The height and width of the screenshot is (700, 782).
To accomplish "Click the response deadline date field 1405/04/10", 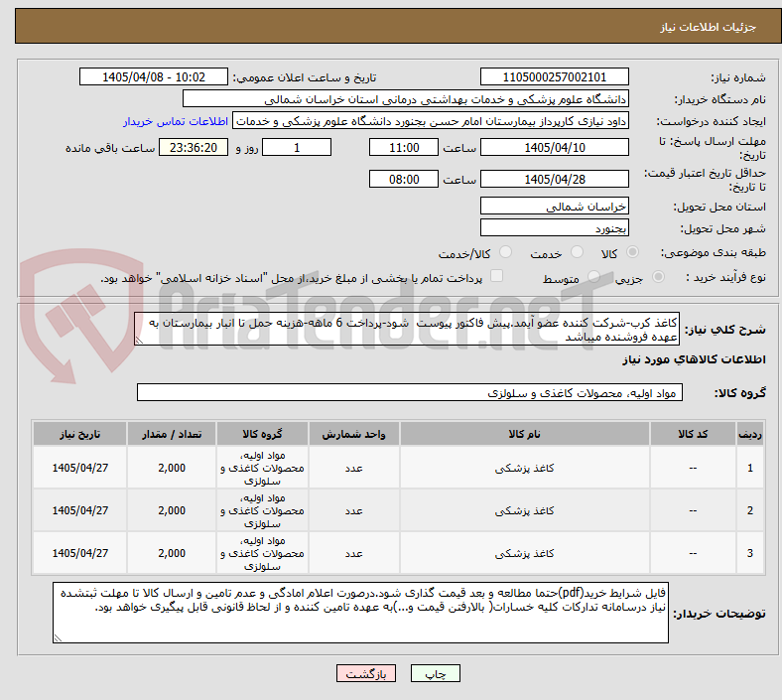I will 554,147.
